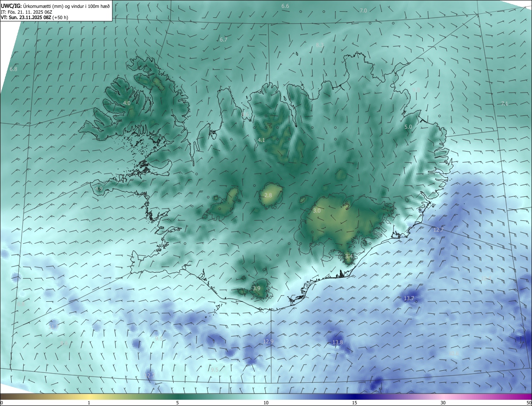Screen dimensions: 532x406
Task: Click the 6.6 value label
Action: click(x=285, y=6)
